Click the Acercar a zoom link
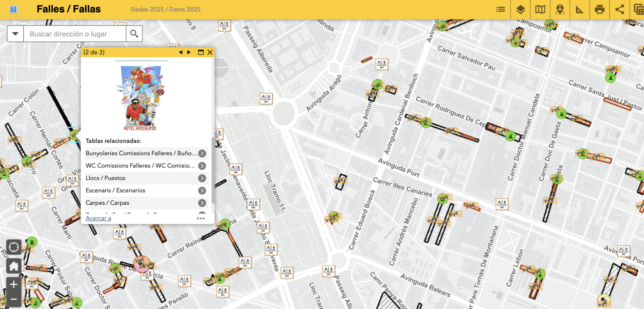Image resolution: width=644 pixels, height=309 pixels. 98,218
